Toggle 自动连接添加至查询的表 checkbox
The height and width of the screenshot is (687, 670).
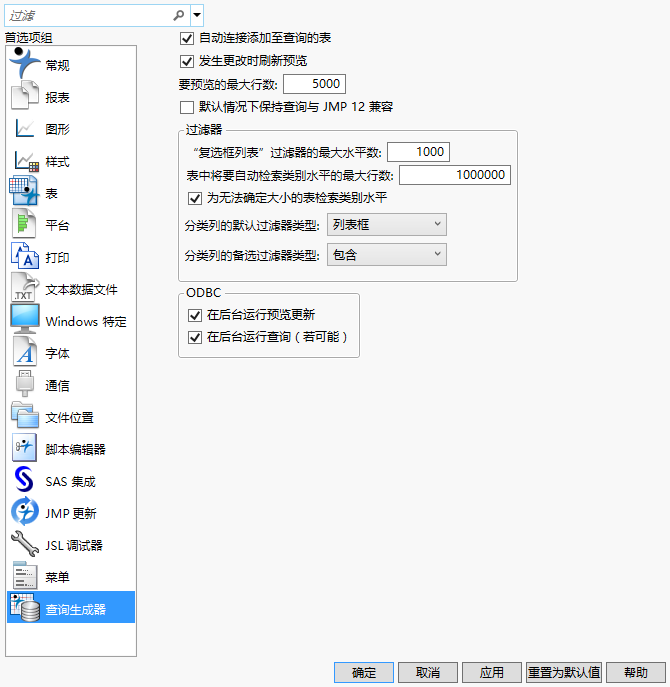point(187,38)
